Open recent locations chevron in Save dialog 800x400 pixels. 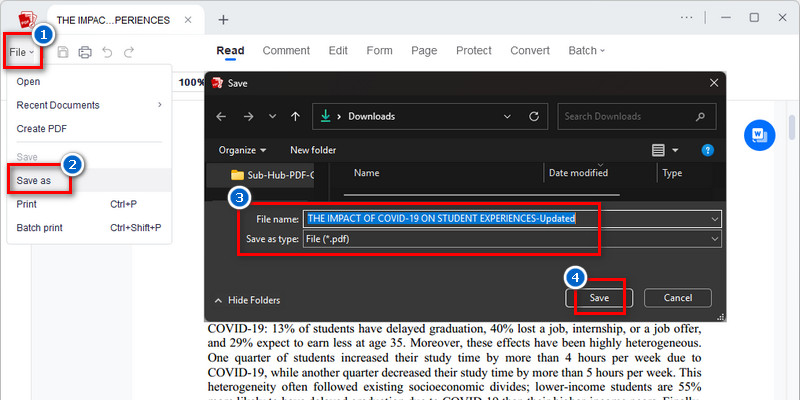click(x=272, y=116)
